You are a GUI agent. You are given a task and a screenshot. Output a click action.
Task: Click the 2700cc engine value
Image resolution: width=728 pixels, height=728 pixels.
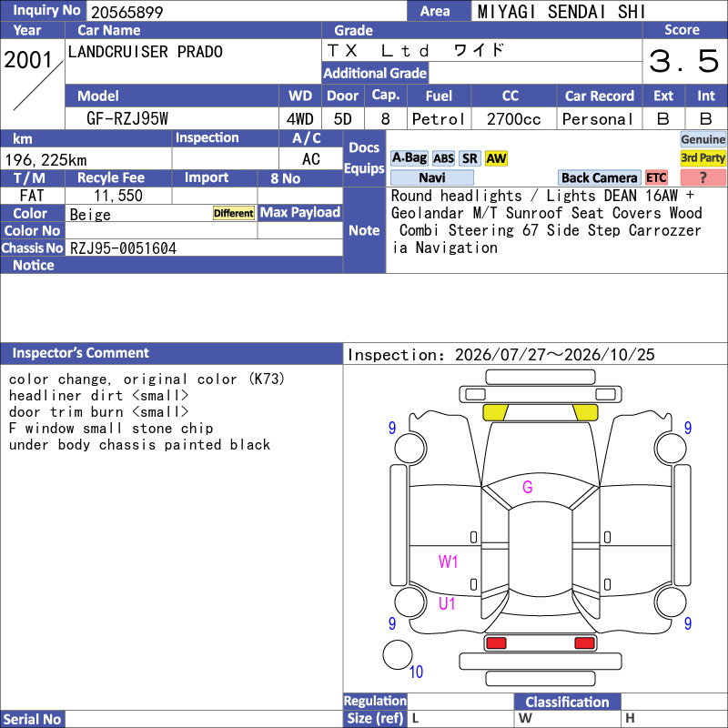click(x=514, y=119)
